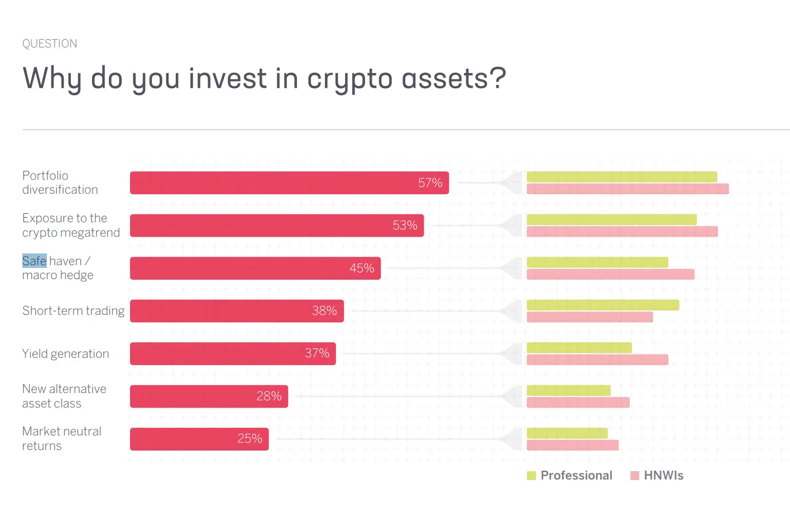Viewport: 790px width, 532px height.
Task: Click the "Yield generation" category label
Action: click(x=65, y=354)
